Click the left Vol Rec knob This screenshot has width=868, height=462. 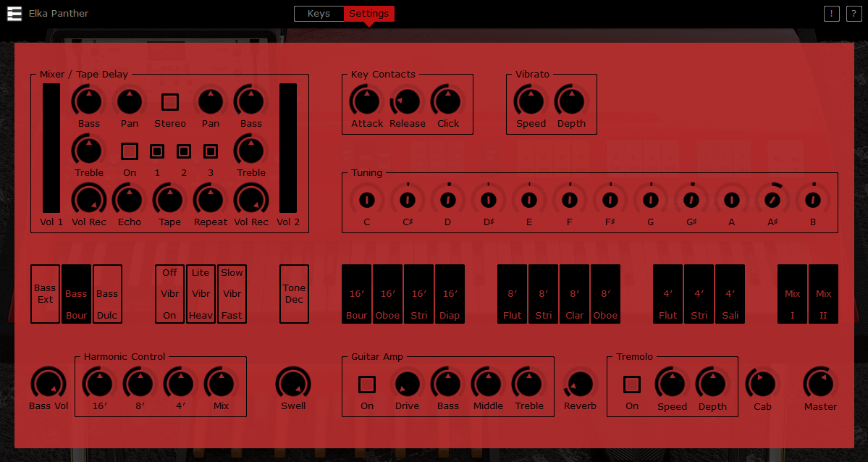pyautogui.click(x=89, y=200)
